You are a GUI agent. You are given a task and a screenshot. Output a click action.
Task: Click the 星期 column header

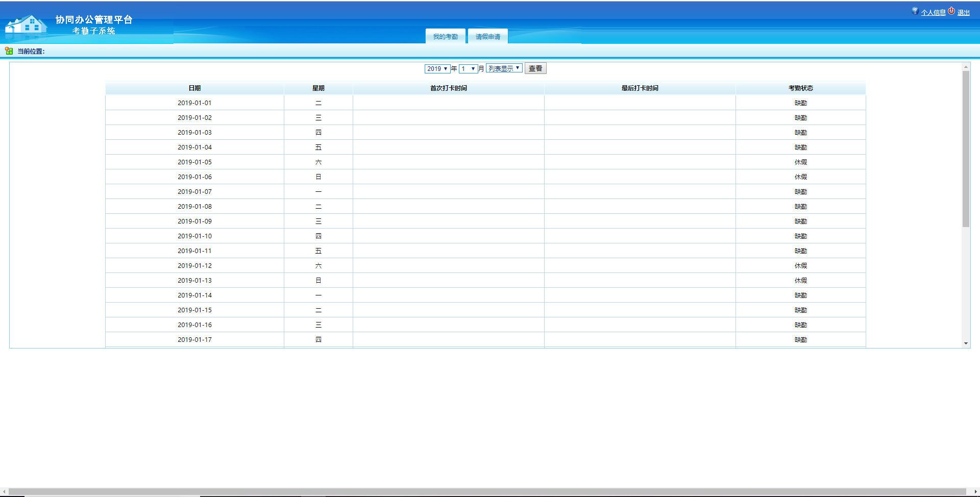[318, 88]
